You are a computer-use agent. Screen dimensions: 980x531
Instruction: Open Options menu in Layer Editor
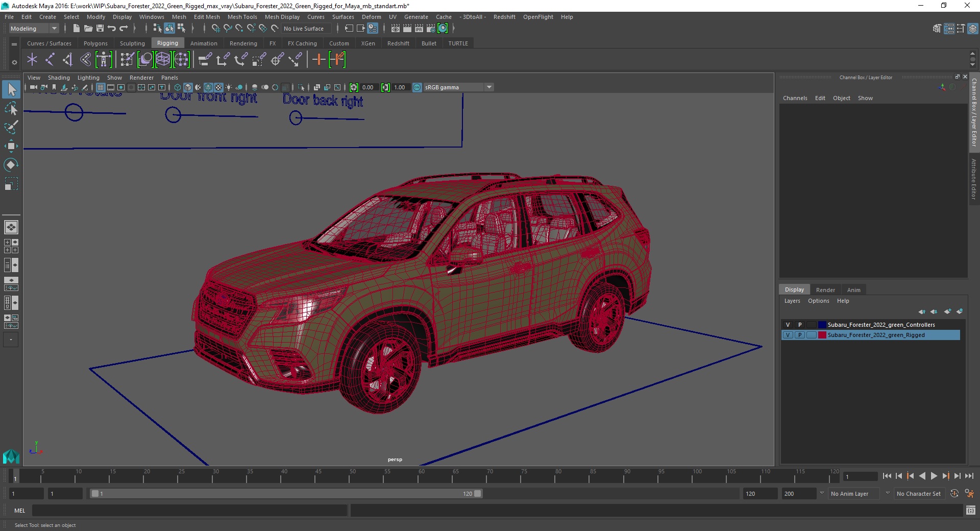tap(818, 301)
